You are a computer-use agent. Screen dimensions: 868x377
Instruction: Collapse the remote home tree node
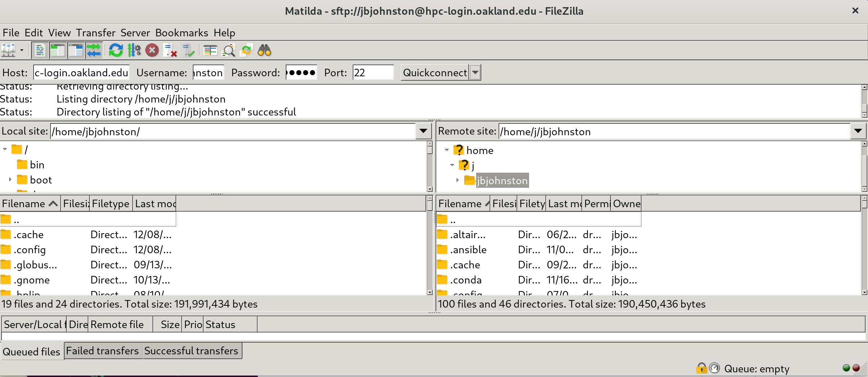(447, 150)
